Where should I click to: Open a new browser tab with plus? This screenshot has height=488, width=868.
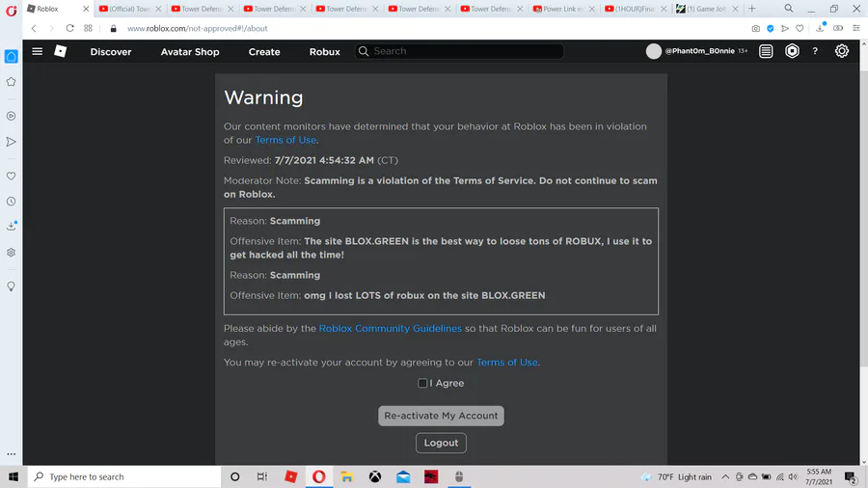[751, 9]
